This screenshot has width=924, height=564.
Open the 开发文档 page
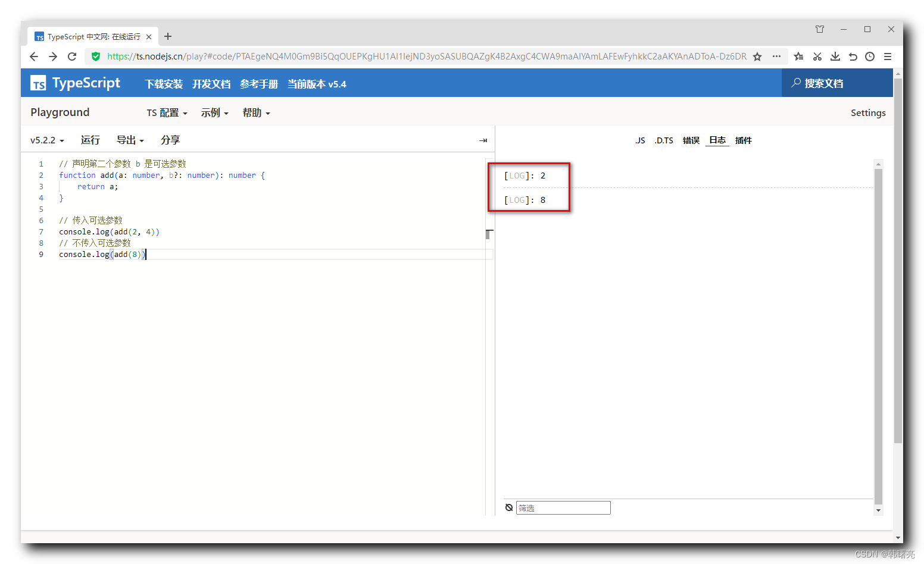pyautogui.click(x=211, y=84)
